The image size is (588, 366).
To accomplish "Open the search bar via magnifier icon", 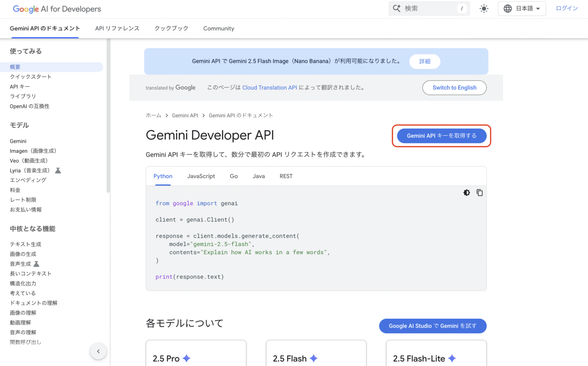I will pos(397,8).
